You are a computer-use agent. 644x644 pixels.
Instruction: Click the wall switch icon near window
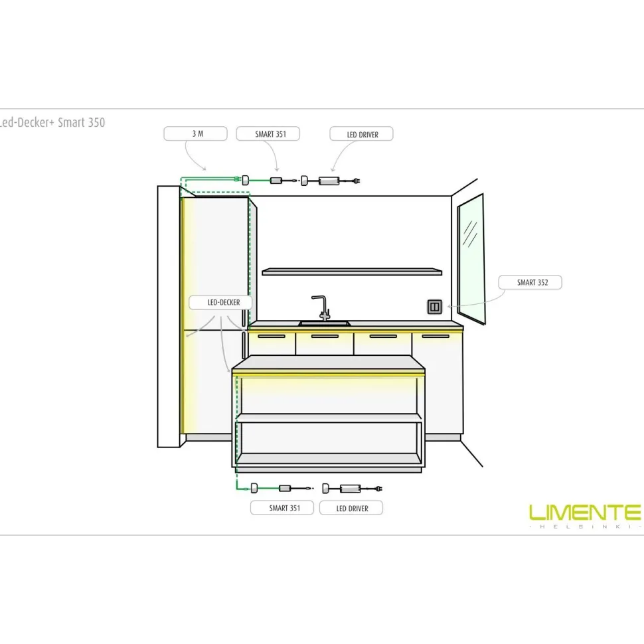[x=435, y=306]
